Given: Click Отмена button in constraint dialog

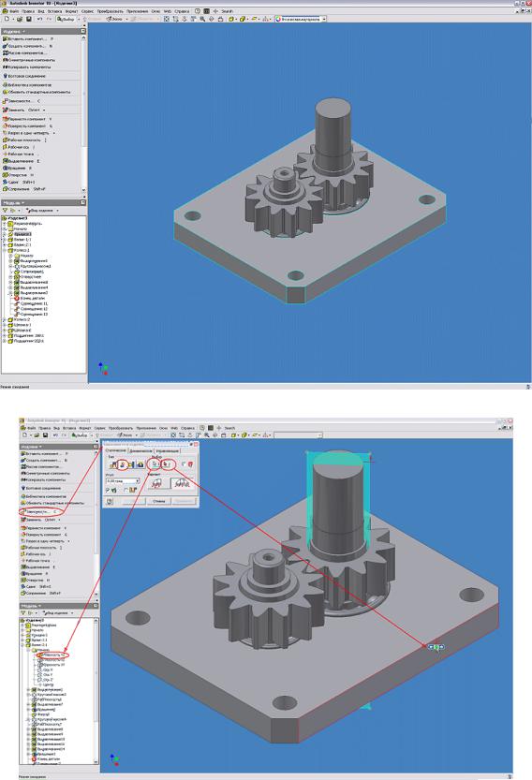Looking at the screenshot, I should [158, 502].
